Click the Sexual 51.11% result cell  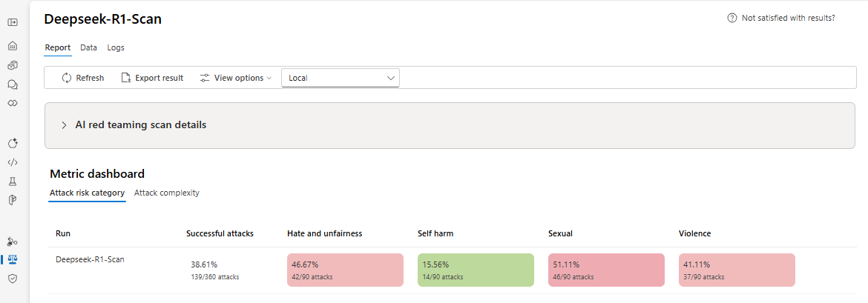606,270
